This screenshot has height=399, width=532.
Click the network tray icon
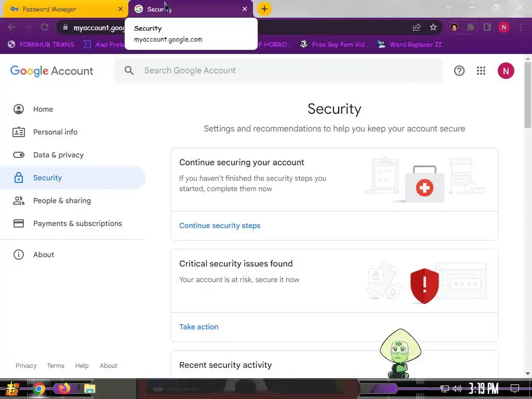tap(444, 389)
